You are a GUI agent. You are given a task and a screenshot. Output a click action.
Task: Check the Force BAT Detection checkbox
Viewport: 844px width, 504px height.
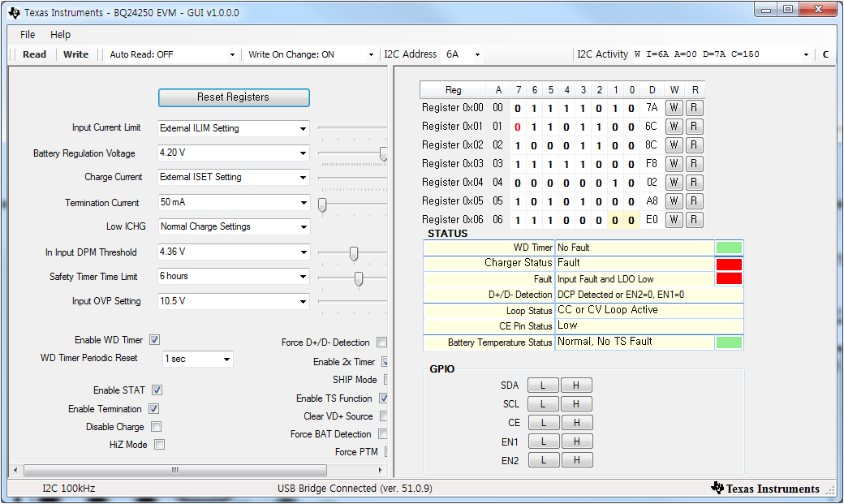(x=383, y=434)
